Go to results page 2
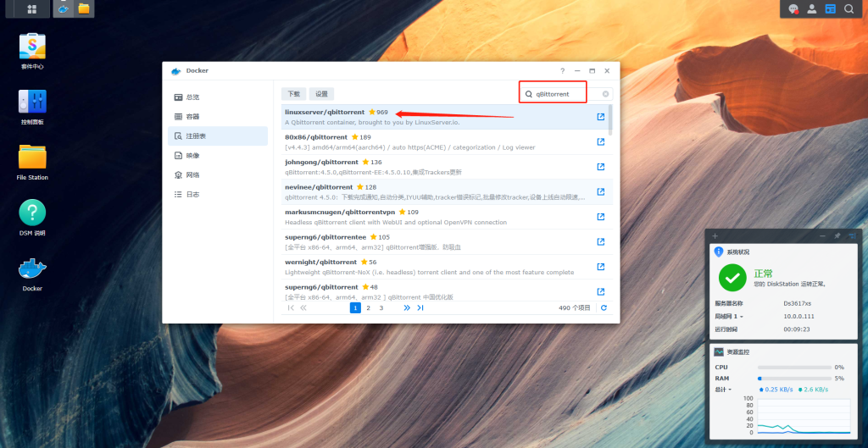 click(x=368, y=307)
